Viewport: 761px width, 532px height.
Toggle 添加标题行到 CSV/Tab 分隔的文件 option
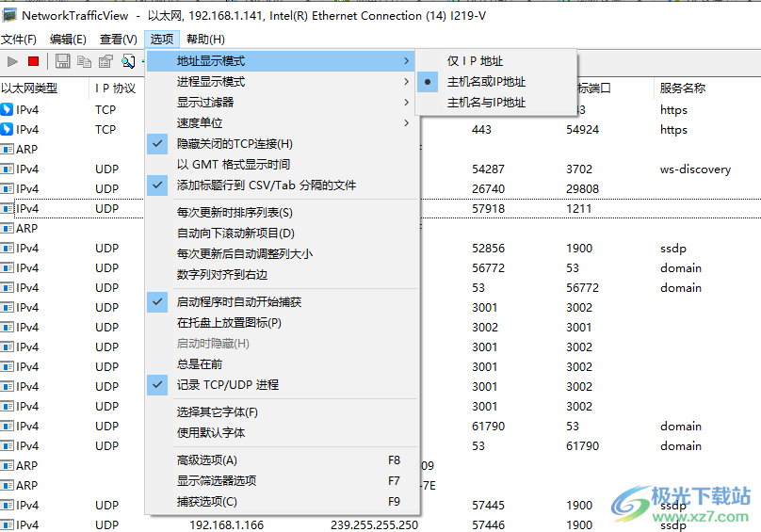(x=283, y=185)
